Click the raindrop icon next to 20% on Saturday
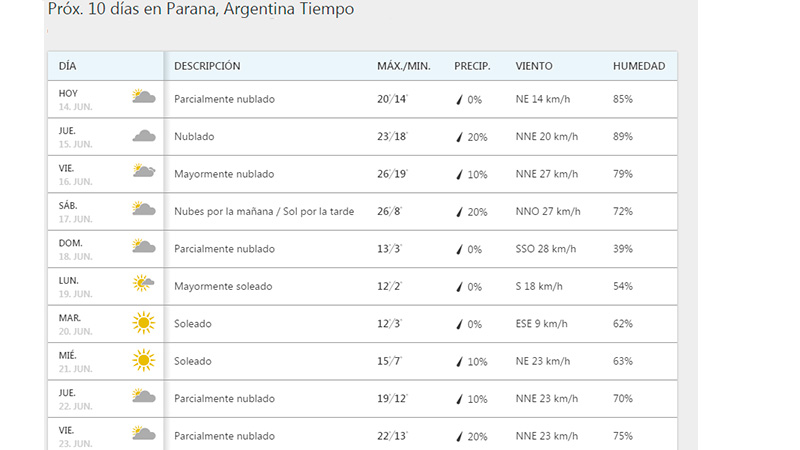The height and width of the screenshot is (450, 800). click(459, 212)
